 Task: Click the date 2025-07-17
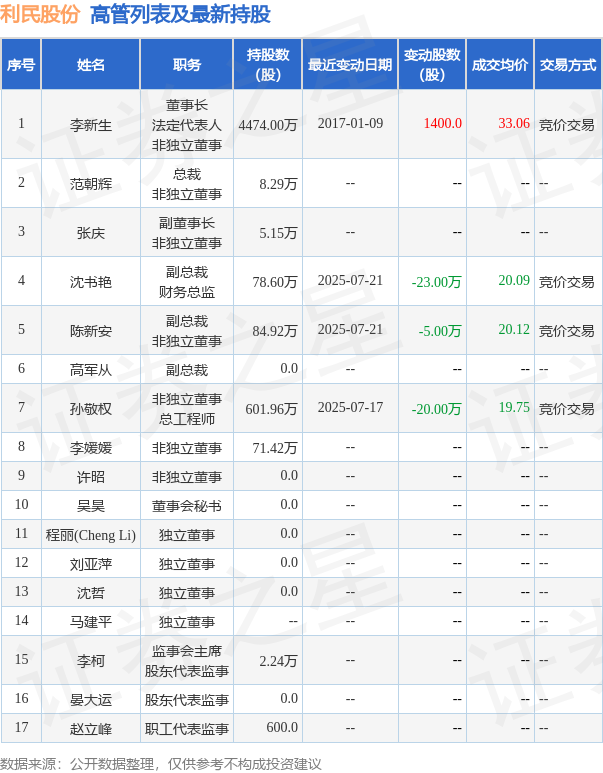(350, 407)
